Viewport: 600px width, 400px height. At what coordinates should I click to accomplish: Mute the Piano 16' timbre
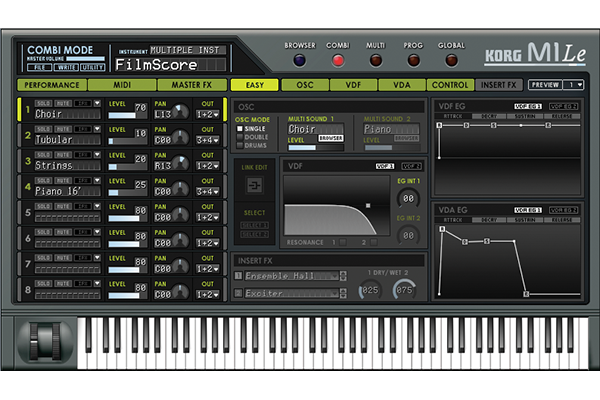pyautogui.click(x=63, y=180)
